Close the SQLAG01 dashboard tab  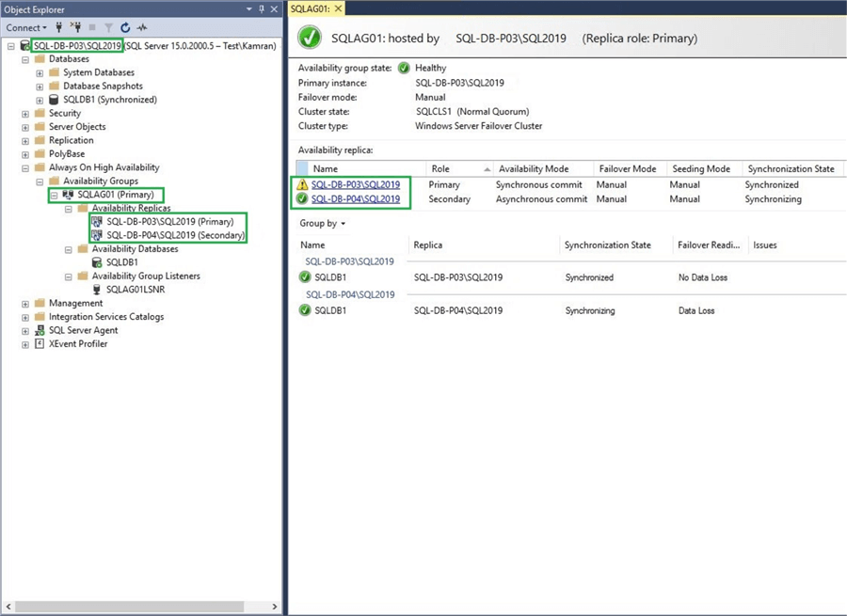click(338, 8)
